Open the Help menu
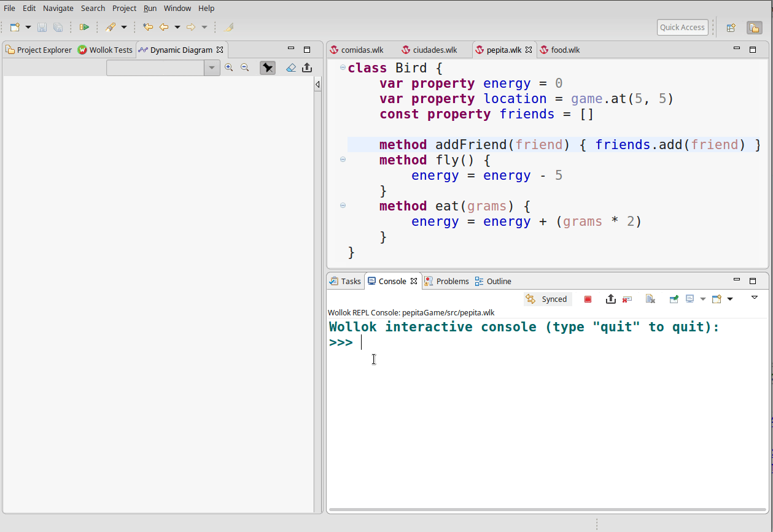 (x=206, y=8)
